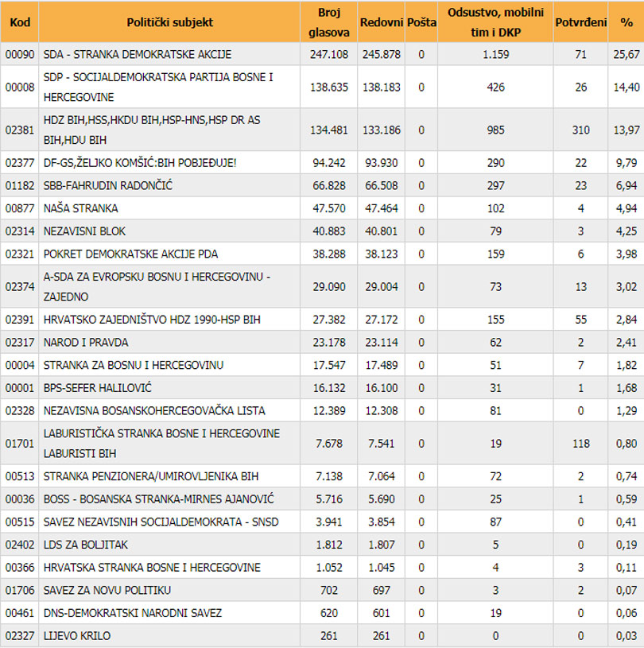Select code cell '00090'
This screenshot has width=644, height=648.
coord(20,54)
